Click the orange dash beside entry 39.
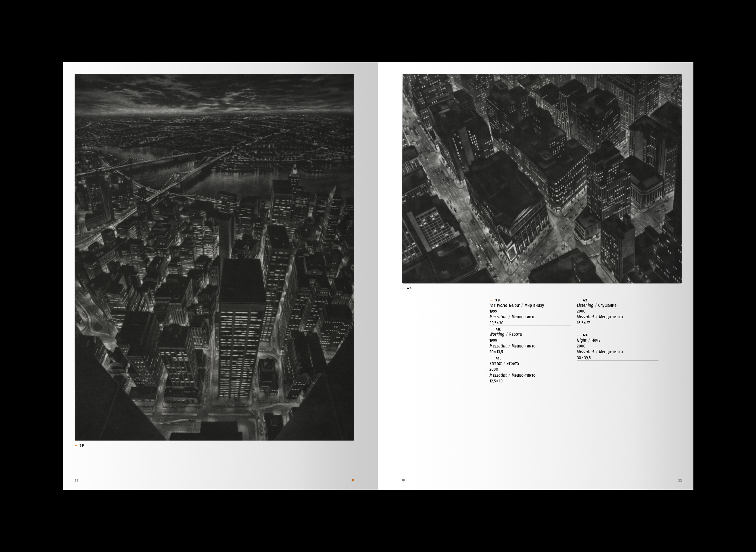Image resolution: width=756 pixels, height=552 pixels. 491,300
